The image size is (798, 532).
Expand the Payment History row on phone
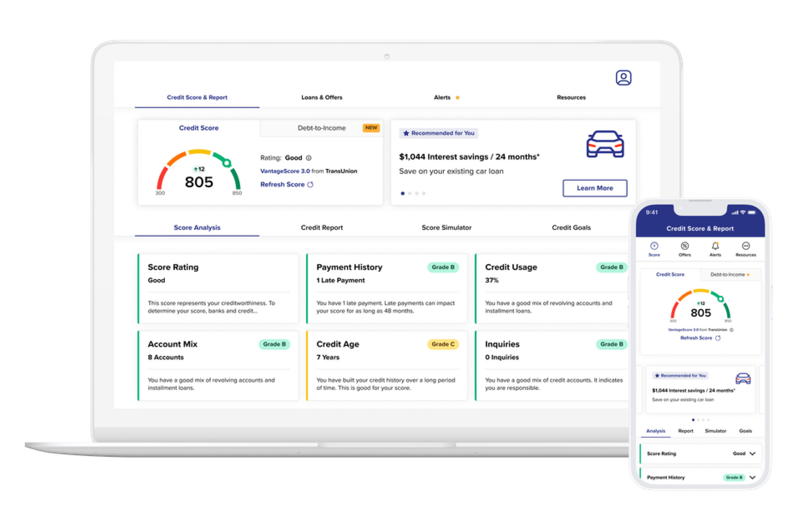tap(700, 477)
